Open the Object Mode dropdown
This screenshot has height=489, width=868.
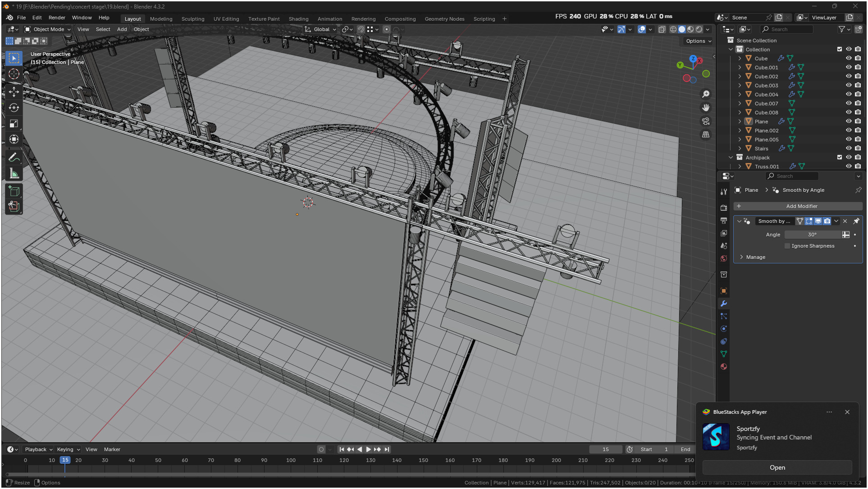(48, 29)
